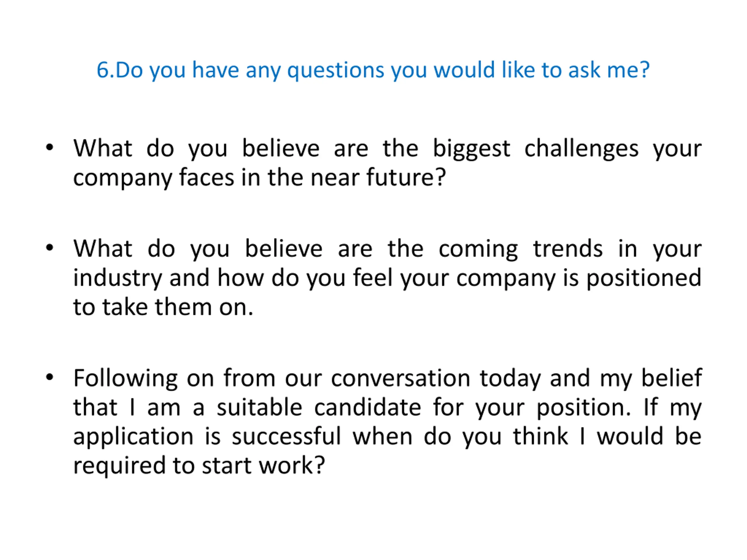Select the second bullet point marker
Screen dimensions: 747x560
coord(50,248)
